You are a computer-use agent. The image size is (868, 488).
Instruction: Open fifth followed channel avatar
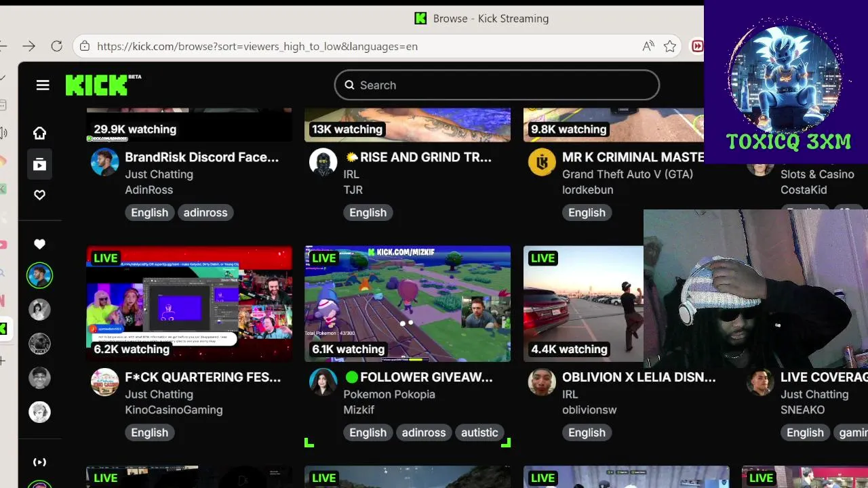pos(39,411)
